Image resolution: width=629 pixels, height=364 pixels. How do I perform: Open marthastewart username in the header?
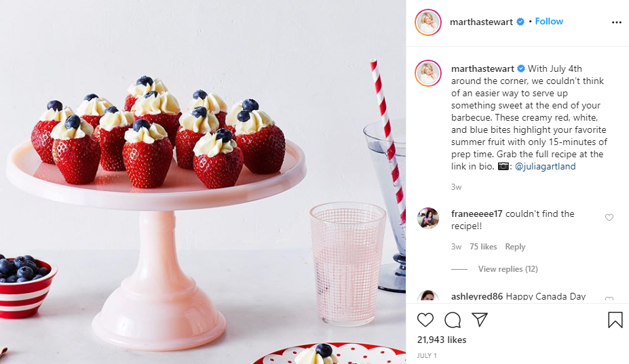tap(481, 22)
